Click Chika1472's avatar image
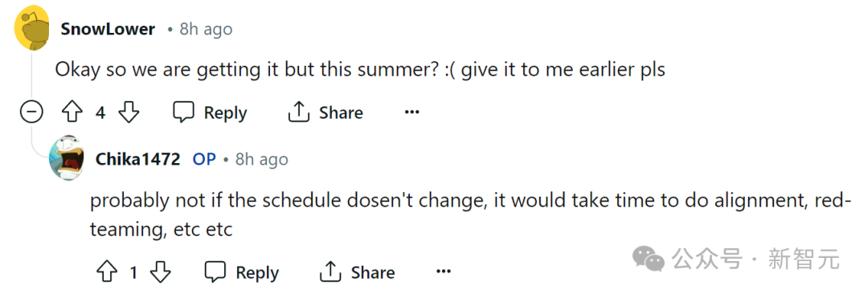The image size is (868, 294). coord(67,157)
